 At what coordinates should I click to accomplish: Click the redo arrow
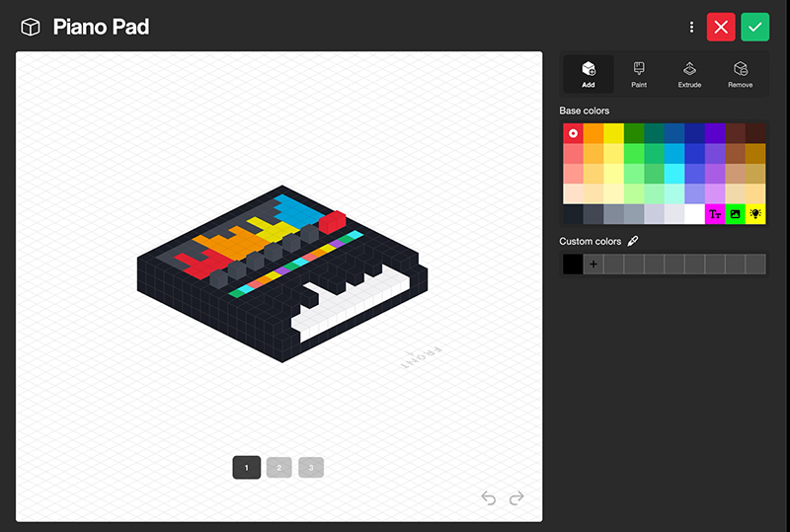point(516,498)
